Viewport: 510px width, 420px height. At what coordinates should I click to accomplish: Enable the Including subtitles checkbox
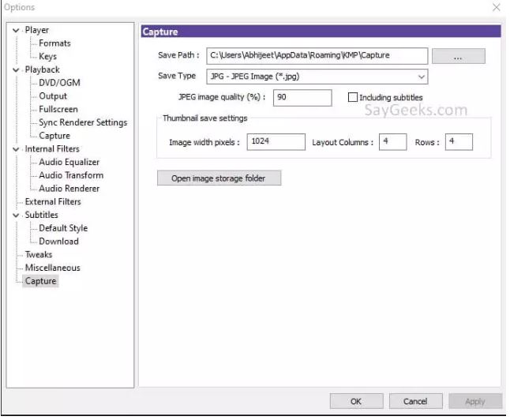[353, 97]
